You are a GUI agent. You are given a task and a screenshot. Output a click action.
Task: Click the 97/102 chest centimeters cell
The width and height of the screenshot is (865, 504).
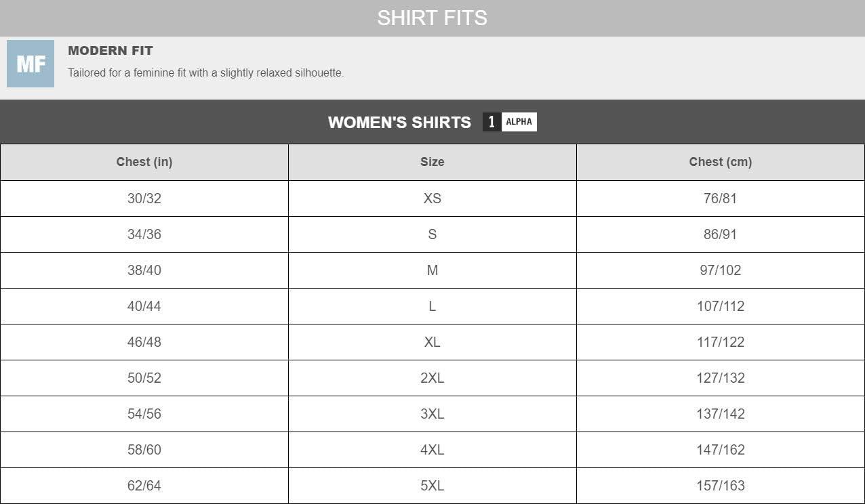pos(720,270)
